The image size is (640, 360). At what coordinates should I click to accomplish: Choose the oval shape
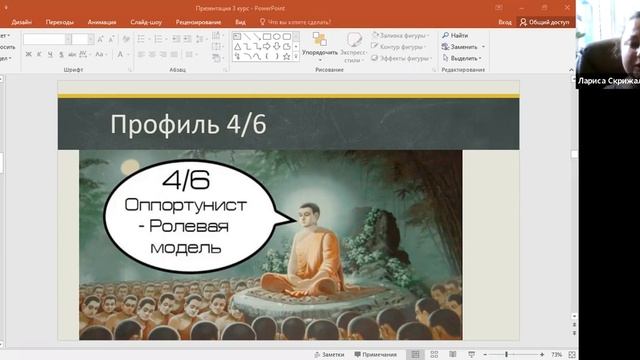tap(276, 37)
